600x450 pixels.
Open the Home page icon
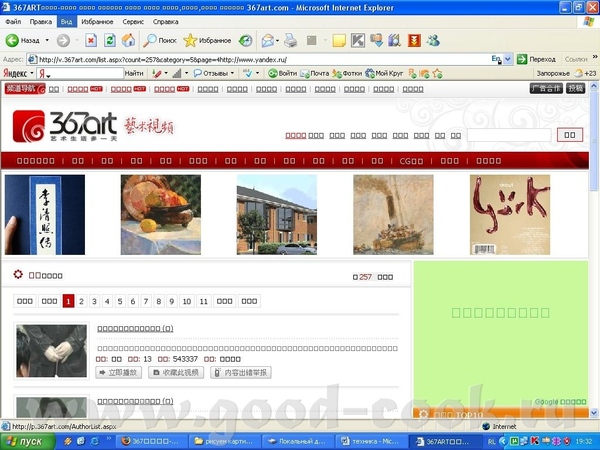[x=129, y=40]
